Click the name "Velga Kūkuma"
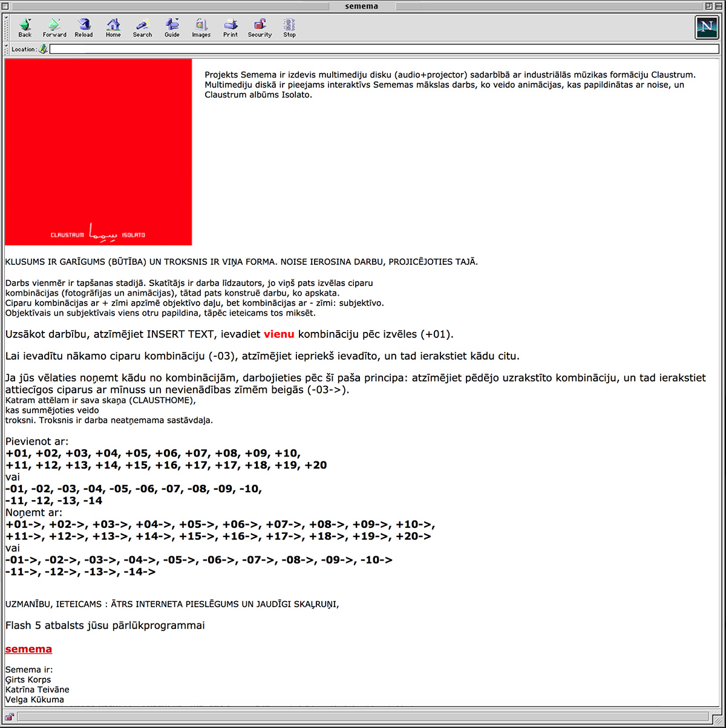The width and height of the screenshot is (726, 728). [34, 700]
